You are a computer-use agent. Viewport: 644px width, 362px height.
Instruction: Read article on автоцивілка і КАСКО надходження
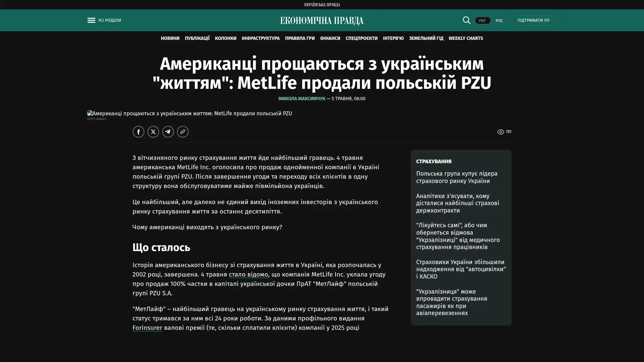point(461,269)
